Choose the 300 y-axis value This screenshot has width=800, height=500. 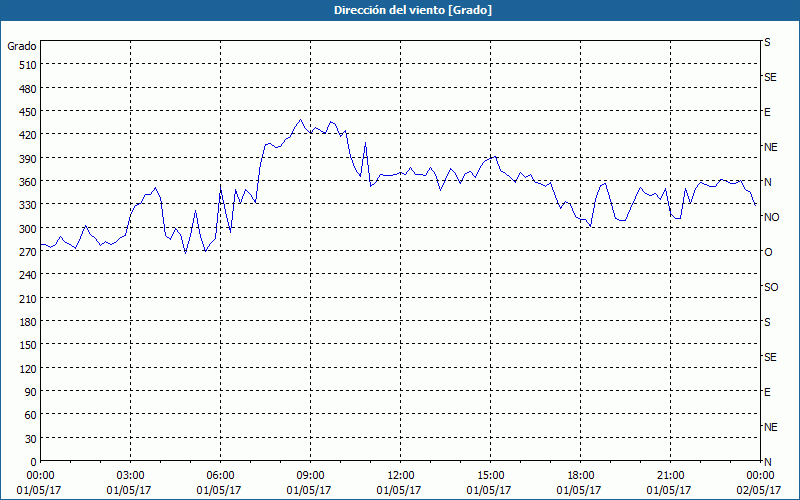tap(28, 229)
